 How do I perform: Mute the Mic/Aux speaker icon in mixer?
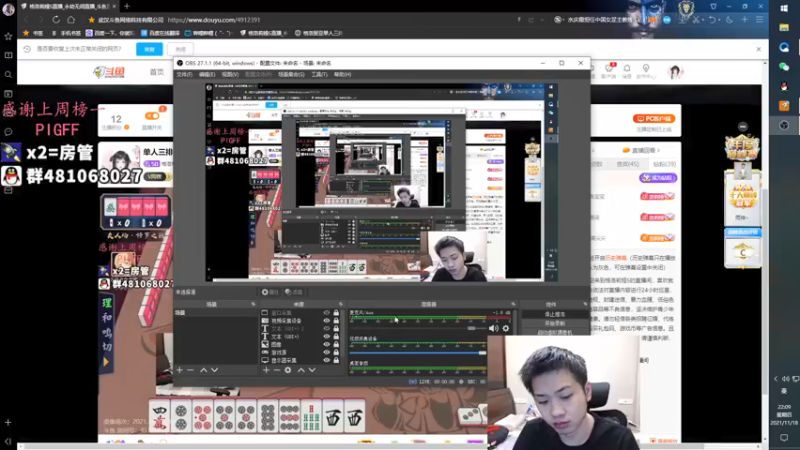(493, 329)
